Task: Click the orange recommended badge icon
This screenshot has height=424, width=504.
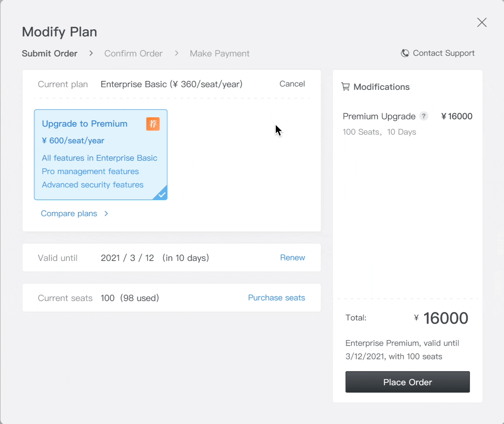Action: [153, 124]
